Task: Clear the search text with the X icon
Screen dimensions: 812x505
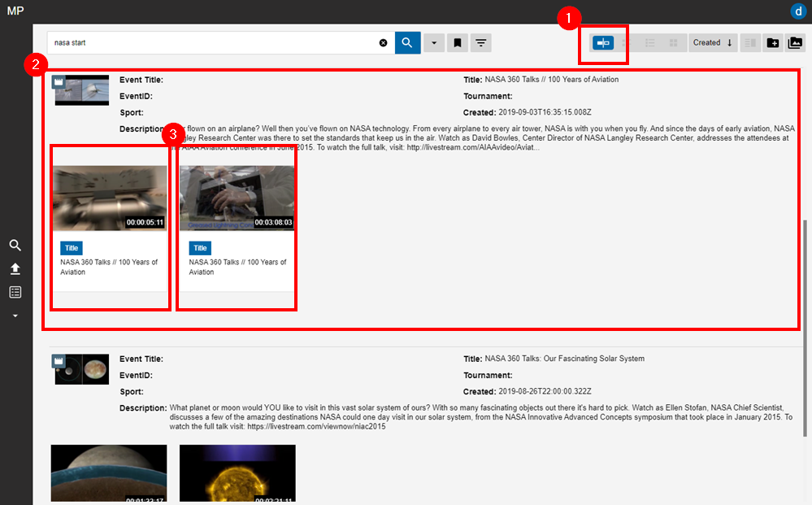Action: (x=384, y=43)
